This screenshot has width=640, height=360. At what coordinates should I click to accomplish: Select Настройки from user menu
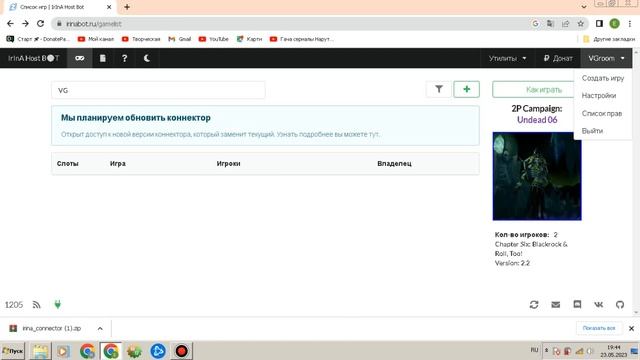(x=599, y=96)
